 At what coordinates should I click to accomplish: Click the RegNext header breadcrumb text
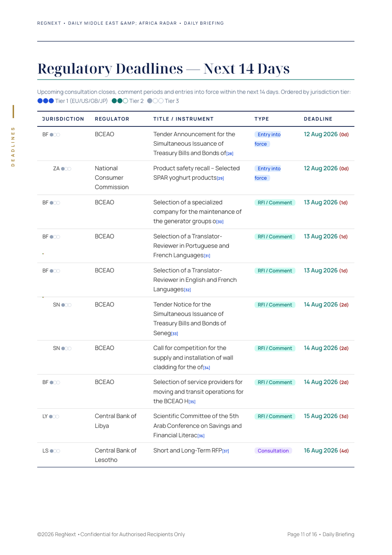[x=130, y=23]
